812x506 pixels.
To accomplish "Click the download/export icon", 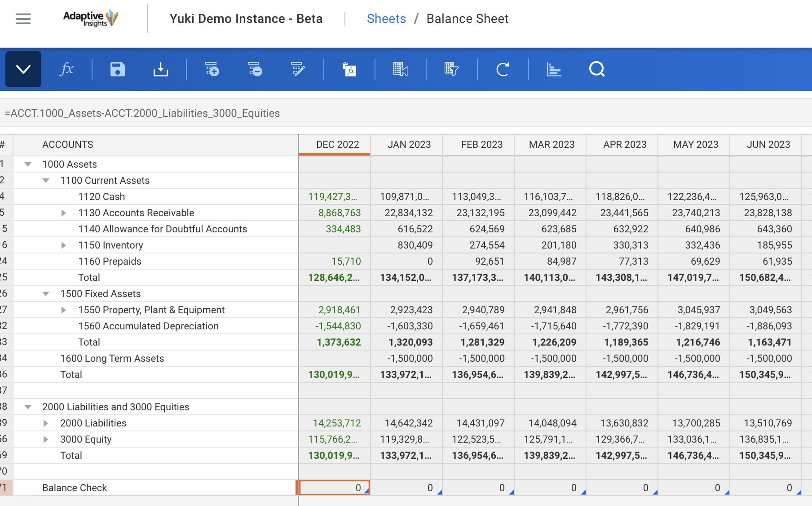I will [x=160, y=70].
